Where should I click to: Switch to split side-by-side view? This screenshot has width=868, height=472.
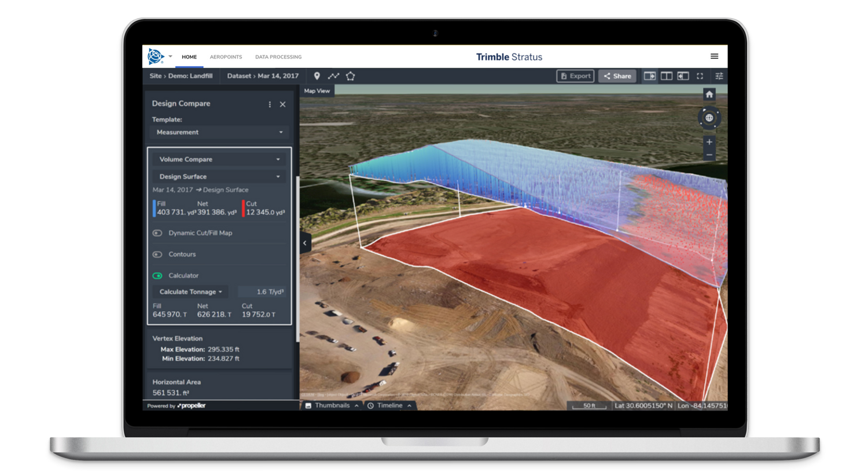pyautogui.click(x=667, y=76)
